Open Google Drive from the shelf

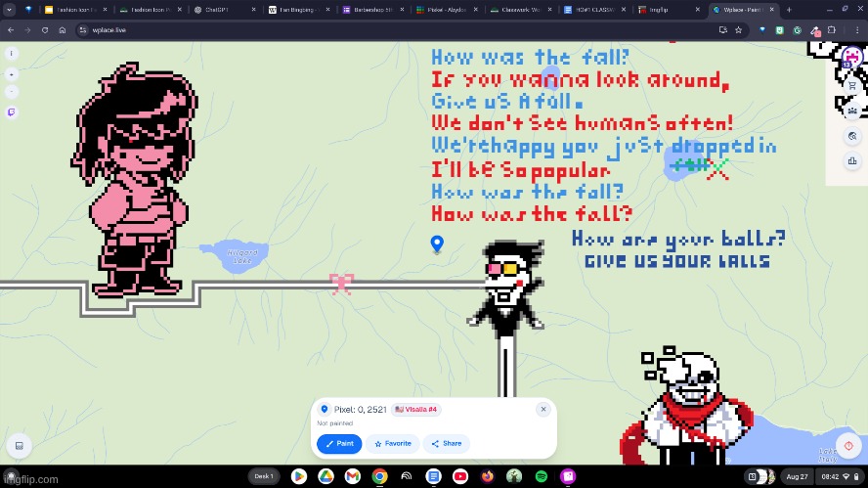(326, 476)
